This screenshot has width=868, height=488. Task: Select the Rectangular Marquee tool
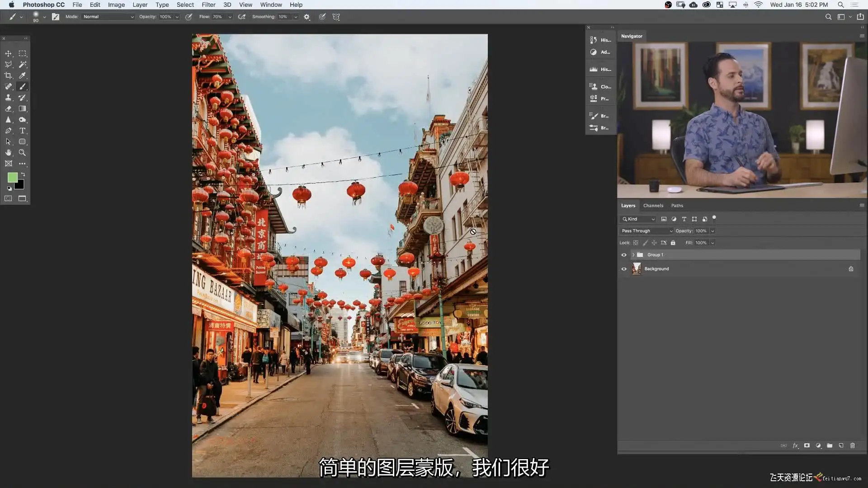(x=22, y=53)
